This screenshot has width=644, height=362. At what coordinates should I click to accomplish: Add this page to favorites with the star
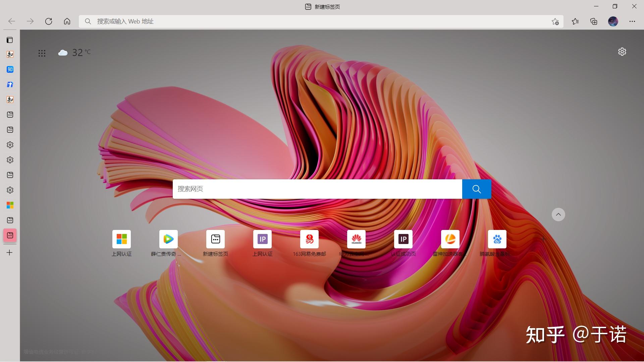click(555, 21)
